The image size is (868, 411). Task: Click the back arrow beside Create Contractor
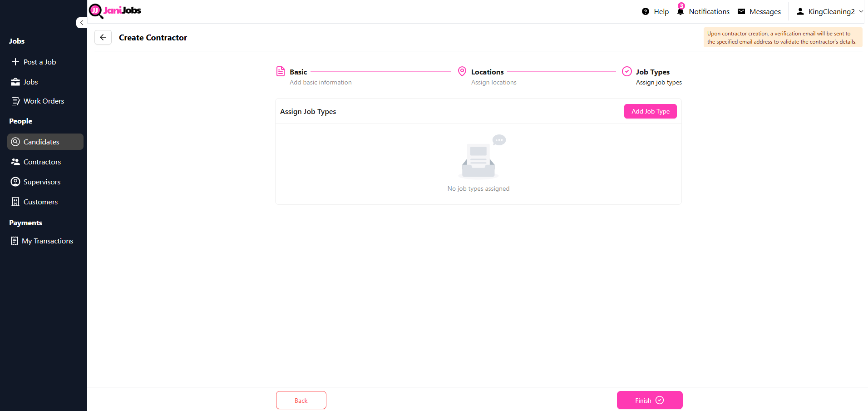103,37
